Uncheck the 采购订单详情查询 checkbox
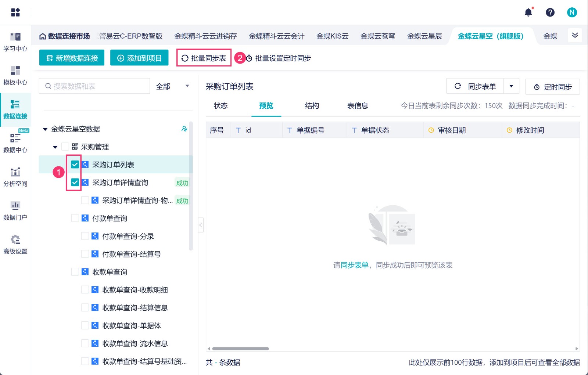Screen dimensions: 588x375 click(75, 183)
